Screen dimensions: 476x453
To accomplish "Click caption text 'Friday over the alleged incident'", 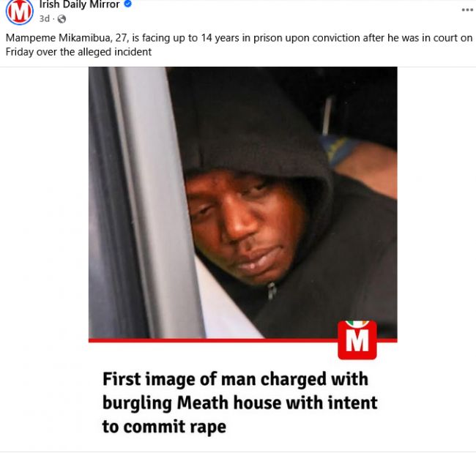I will click(78, 52).
